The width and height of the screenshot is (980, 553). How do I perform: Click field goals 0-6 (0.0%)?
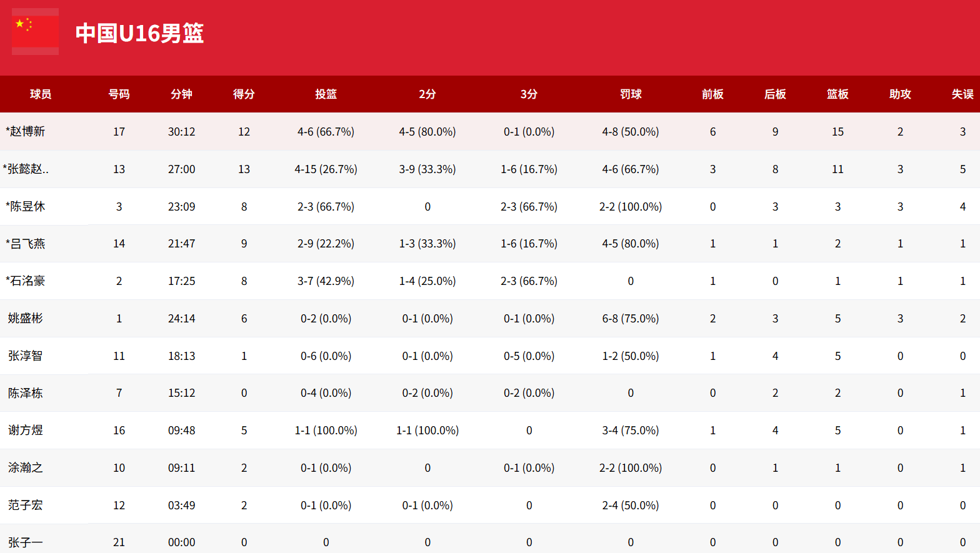pos(326,356)
